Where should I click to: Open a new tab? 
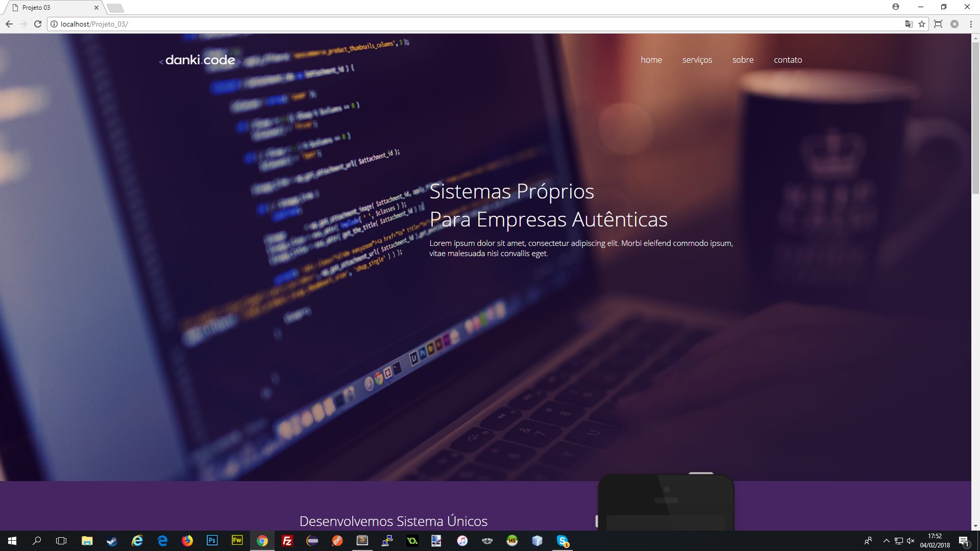115,8
